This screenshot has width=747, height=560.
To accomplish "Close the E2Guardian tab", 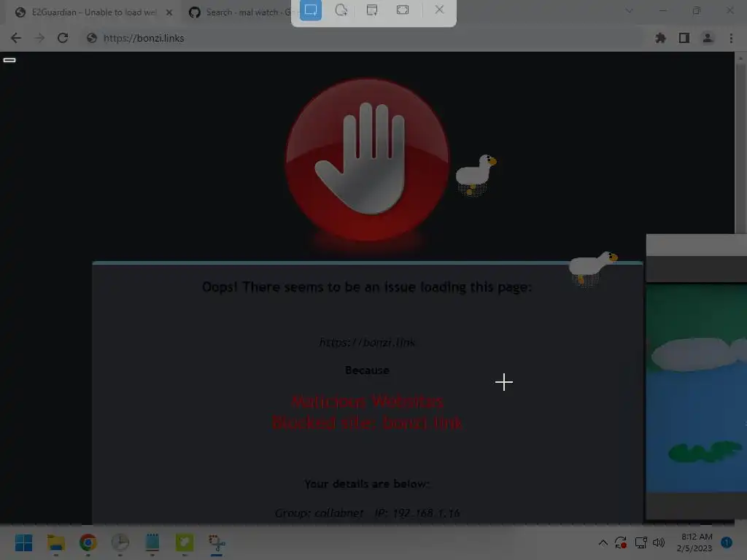I will click(169, 12).
